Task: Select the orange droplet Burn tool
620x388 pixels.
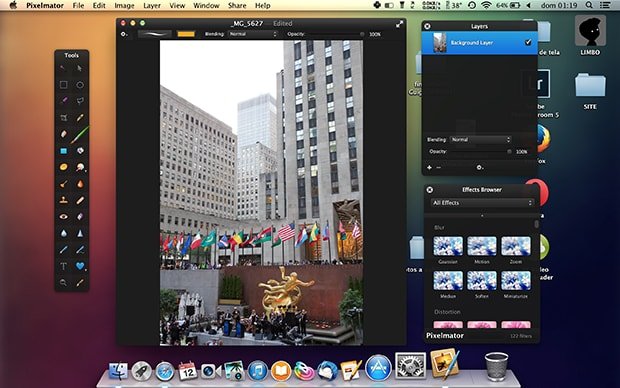Action: click(80, 184)
